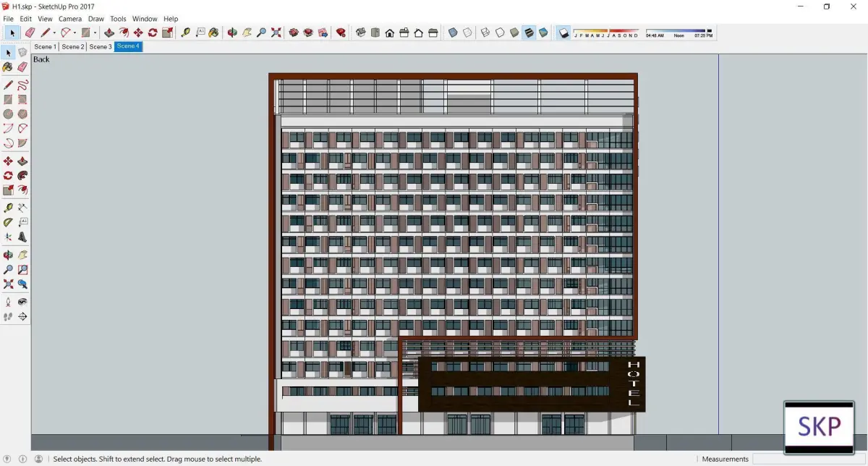Viewport: 868px width, 466px height.
Task: Activate the Rotate tool in top toolbar
Action: (153, 33)
